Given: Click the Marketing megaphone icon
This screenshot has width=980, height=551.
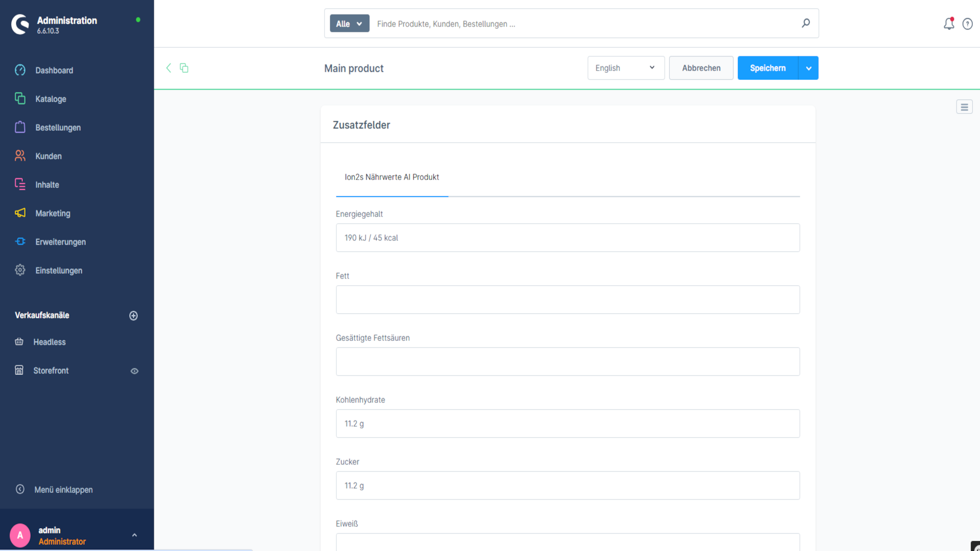Looking at the screenshot, I should click(x=20, y=213).
